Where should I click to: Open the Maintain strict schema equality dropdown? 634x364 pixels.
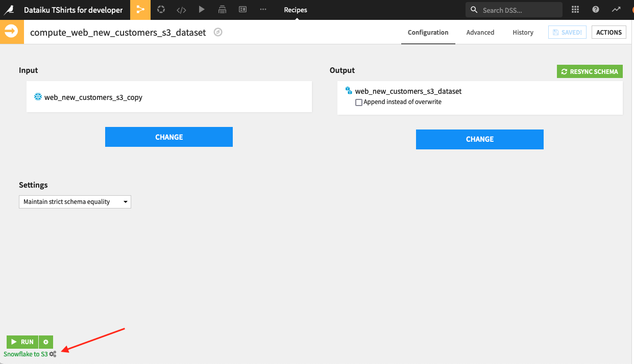75,201
